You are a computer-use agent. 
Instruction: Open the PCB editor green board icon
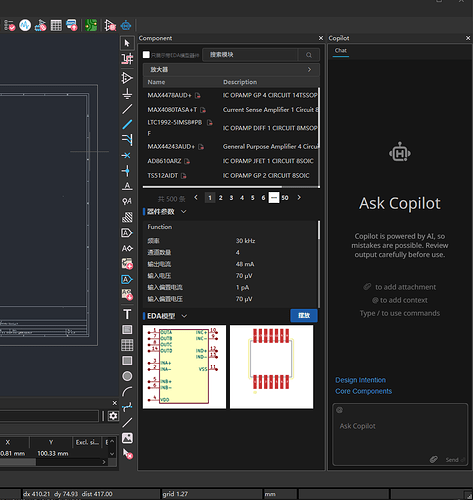point(91,25)
